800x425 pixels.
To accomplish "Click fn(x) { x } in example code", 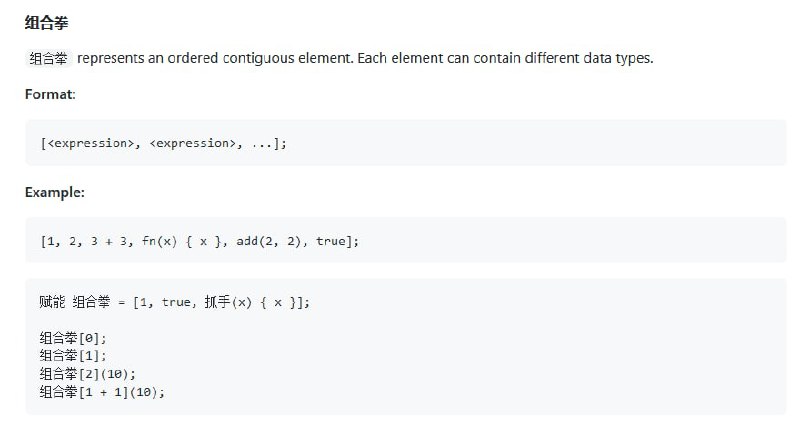I will tap(182, 241).
